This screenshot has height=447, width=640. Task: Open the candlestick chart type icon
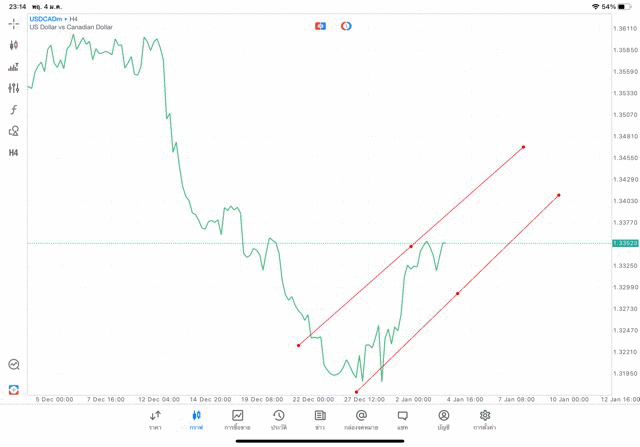coord(13,45)
